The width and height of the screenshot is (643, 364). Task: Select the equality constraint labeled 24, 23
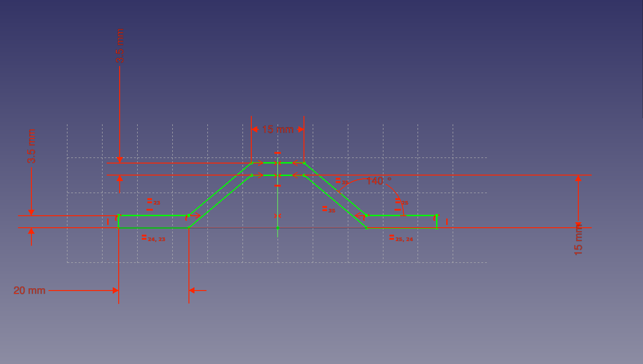[x=153, y=238]
